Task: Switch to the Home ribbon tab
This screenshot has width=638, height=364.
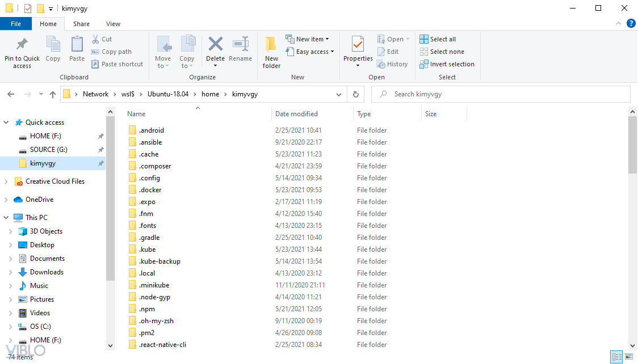Action: 48,24
